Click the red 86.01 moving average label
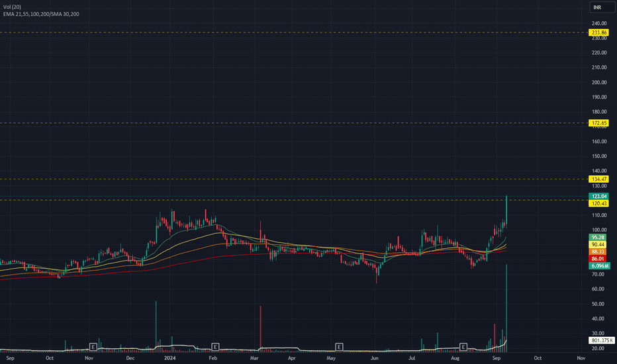Viewport: 617px width, 364px height. tap(597, 259)
